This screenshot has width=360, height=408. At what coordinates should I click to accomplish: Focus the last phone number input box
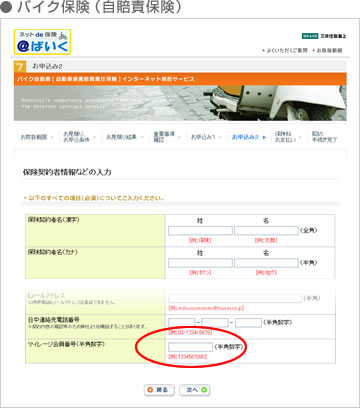point(248,323)
